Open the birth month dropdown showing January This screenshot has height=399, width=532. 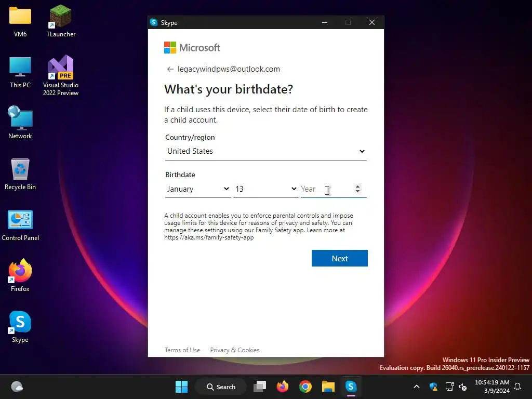click(x=198, y=189)
